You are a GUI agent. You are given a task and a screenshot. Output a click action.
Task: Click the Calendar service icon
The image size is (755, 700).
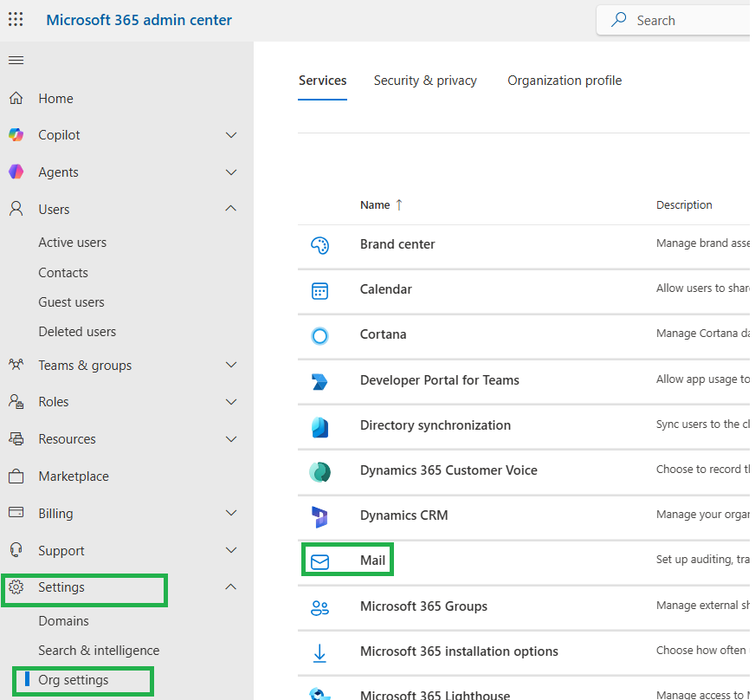click(319, 291)
